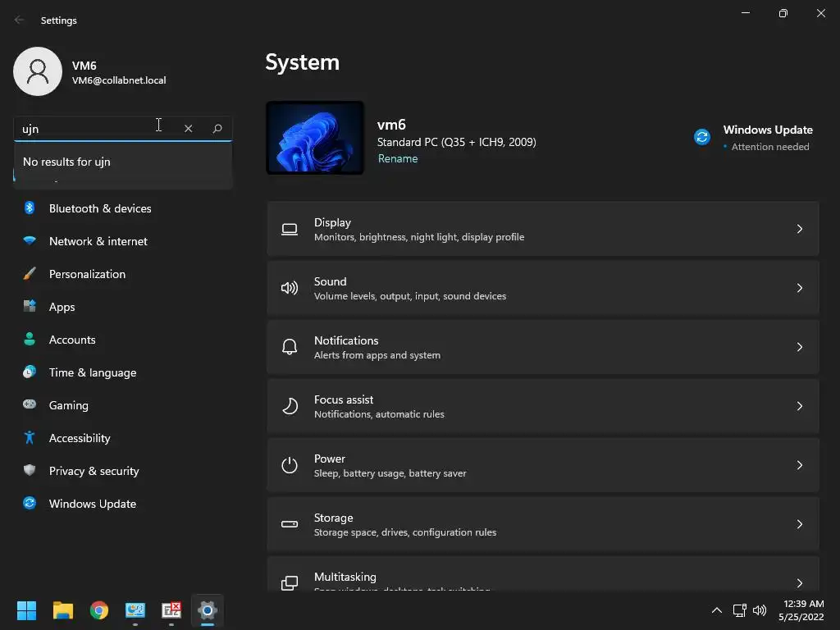
Task: Open the taskbar clock showing 12:39 AM
Action: 801,610
